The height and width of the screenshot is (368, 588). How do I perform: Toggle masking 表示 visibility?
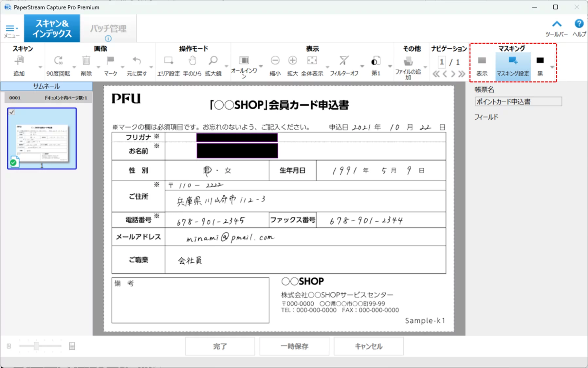pyautogui.click(x=482, y=61)
